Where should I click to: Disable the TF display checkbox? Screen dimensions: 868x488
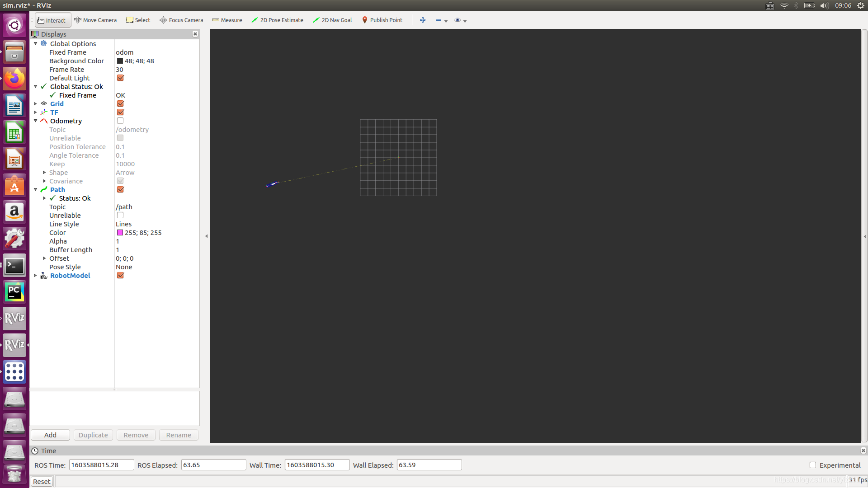[120, 113]
